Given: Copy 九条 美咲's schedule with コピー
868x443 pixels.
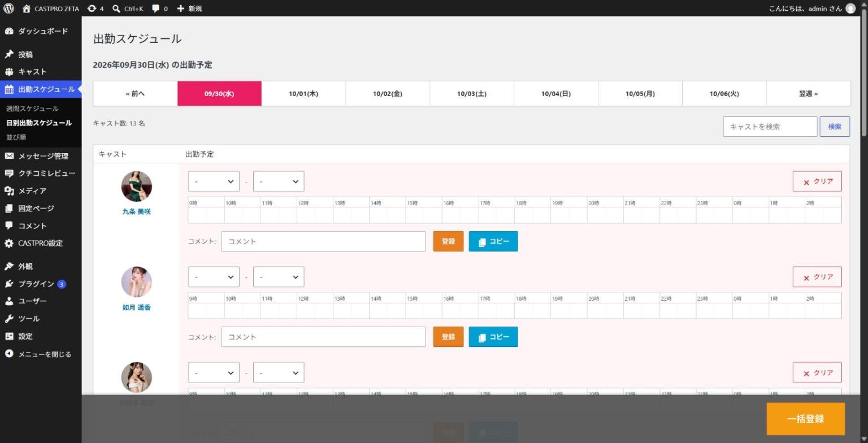Looking at the screenshot, I should (x=493, y=241).
